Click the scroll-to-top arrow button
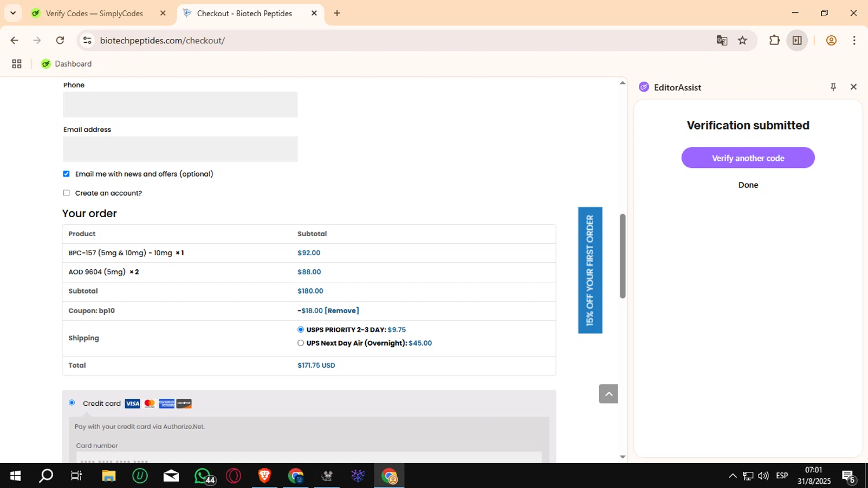Viewport: 868px width, 488px height. (x=608, y=394)
